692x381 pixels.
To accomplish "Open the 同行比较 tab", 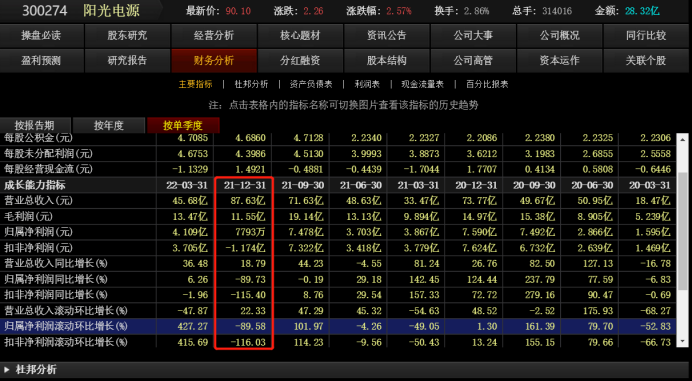I will [x=646, y=35].
